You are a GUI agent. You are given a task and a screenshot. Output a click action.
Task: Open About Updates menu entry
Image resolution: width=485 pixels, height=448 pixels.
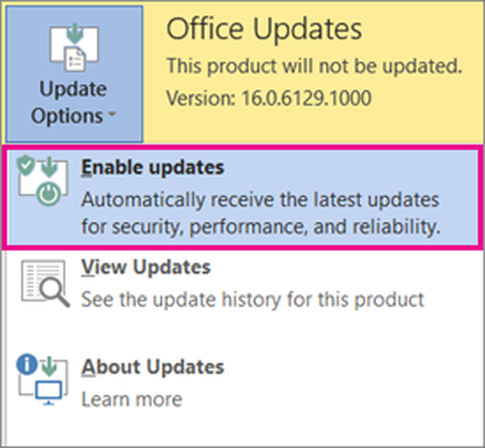click(x=242, y=382)
